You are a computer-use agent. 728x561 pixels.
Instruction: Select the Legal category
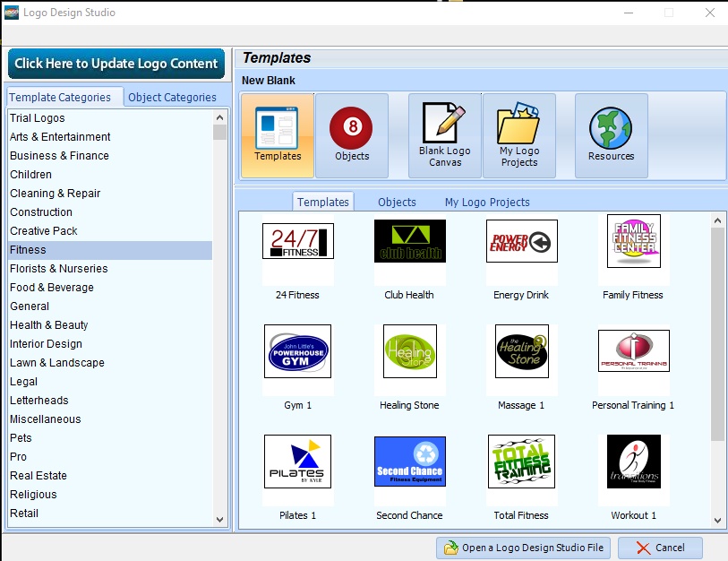pos(110,382)
